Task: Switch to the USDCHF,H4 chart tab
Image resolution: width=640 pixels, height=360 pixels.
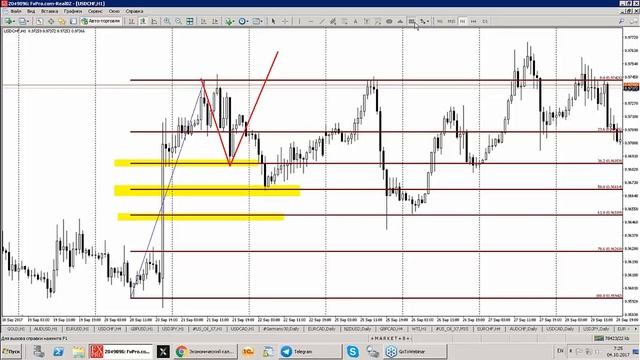Action: coord(109,329)
